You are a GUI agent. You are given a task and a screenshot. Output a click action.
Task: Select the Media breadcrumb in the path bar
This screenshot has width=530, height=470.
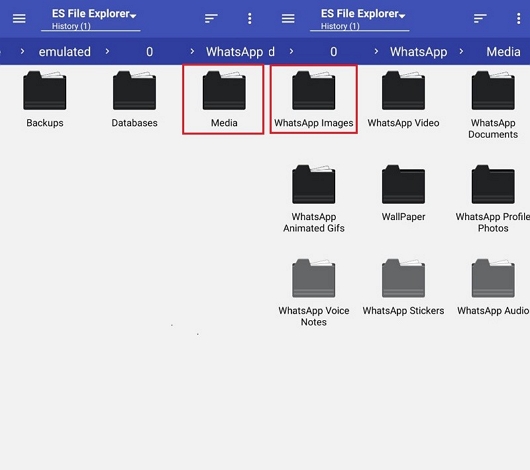503,52
